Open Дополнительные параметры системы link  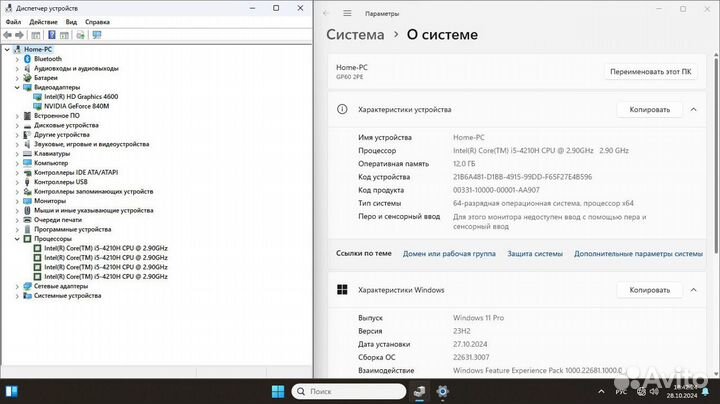(638, 253)
